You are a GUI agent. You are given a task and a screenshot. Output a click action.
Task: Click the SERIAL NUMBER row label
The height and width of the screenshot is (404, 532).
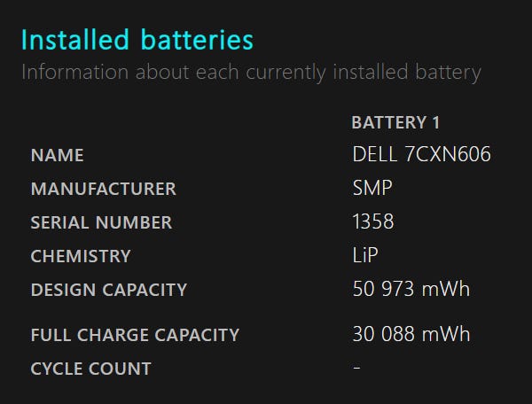[x=101, y=222]
